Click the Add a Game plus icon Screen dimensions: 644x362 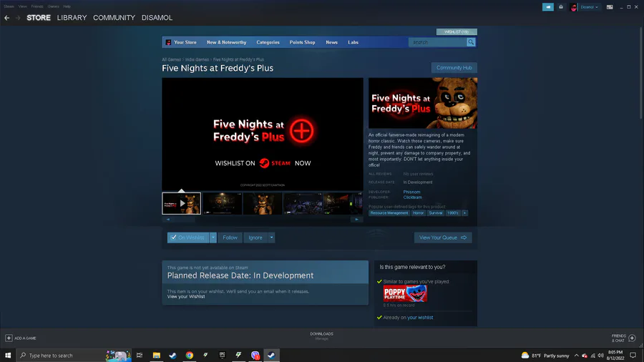click(9, 338)
